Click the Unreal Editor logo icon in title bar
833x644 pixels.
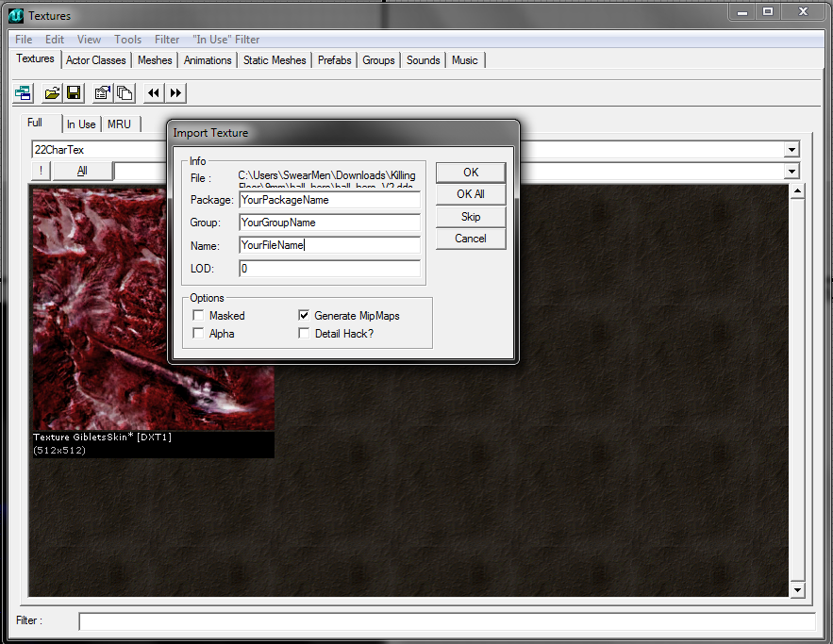point(15,16)
